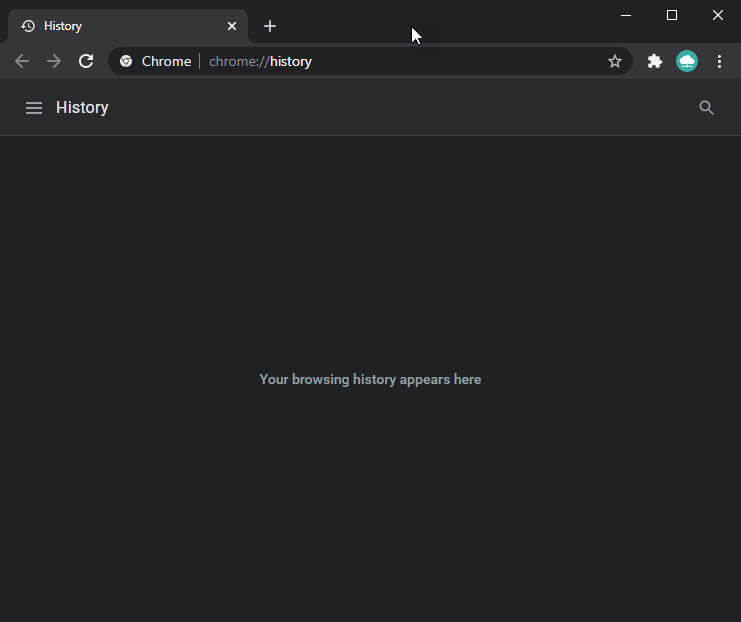Click 'Your browsing history appears here' text
The height and width of the screenshot is (622, 741).
click(370, 380)
